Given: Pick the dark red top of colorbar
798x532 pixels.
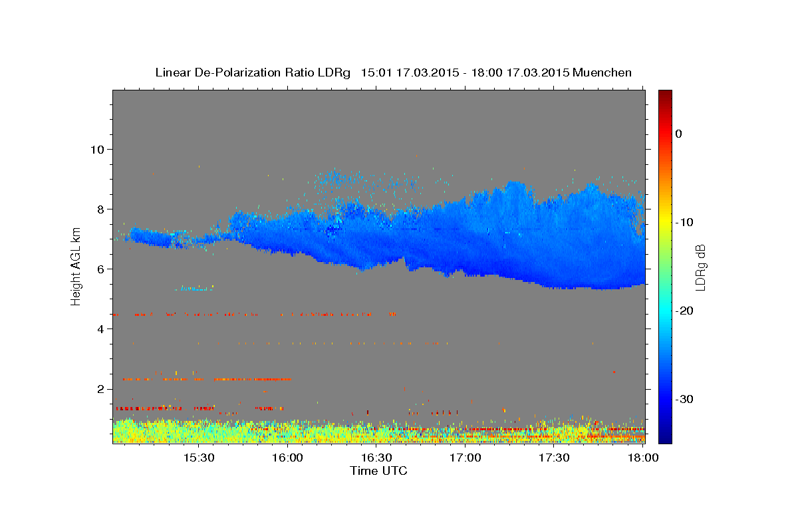Looking at the screenshot, I should tap(665, 95).
